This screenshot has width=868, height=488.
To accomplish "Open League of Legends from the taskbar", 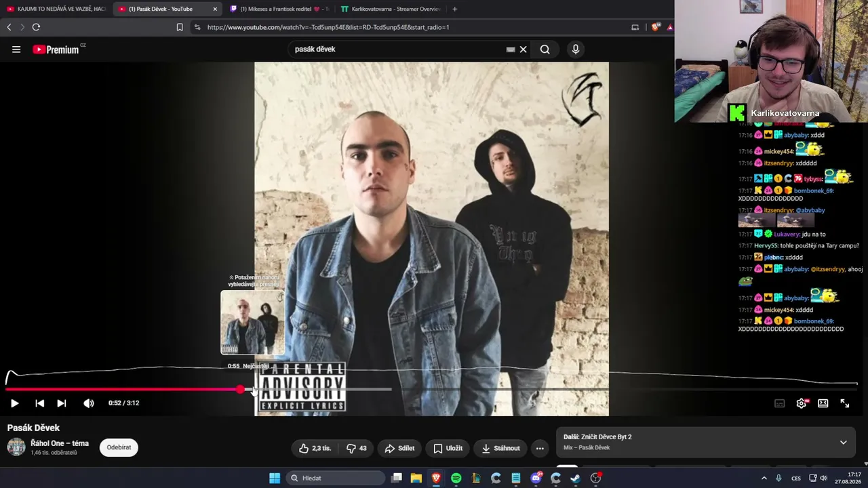I will [476, 479].
